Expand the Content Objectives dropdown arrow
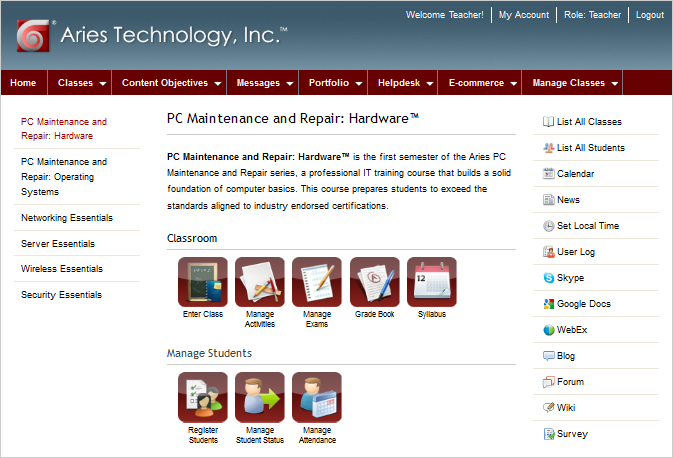The height and width of the screenshot is (458, 673). (x=218, y=84)
